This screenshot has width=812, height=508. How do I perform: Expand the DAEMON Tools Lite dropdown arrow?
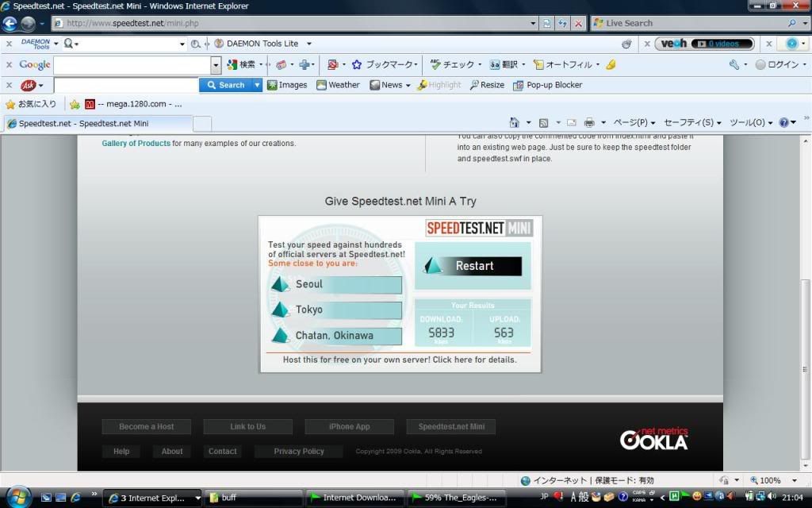click(x=309, y=44)
